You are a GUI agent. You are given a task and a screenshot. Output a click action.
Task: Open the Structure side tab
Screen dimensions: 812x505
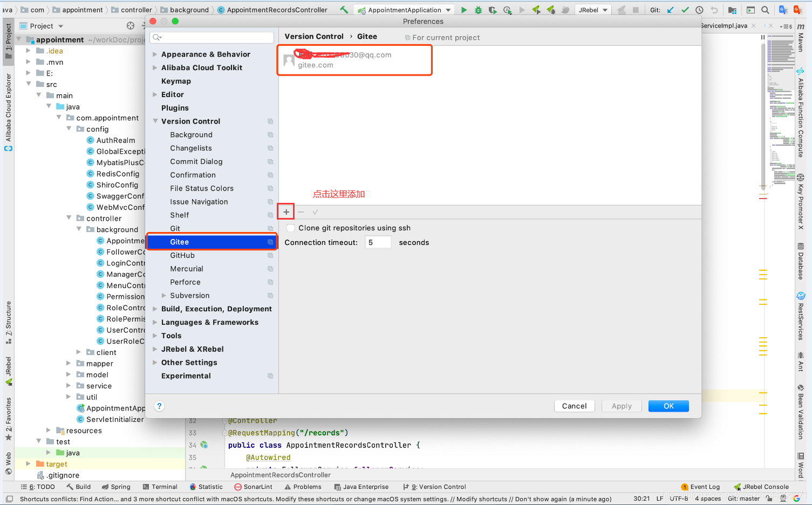click(8, 323)
